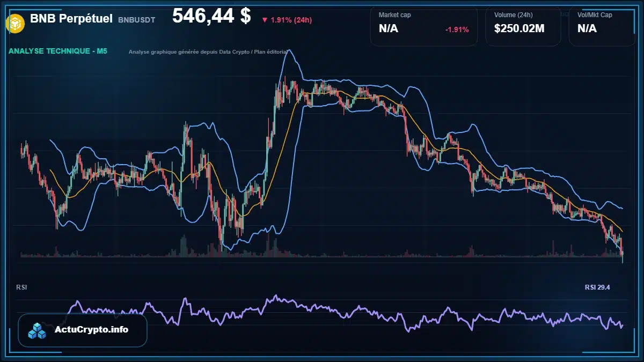Click the N/A value under Market cap
Image resolution: width=644 pixels, height=362 pixels.
[389, 28]
